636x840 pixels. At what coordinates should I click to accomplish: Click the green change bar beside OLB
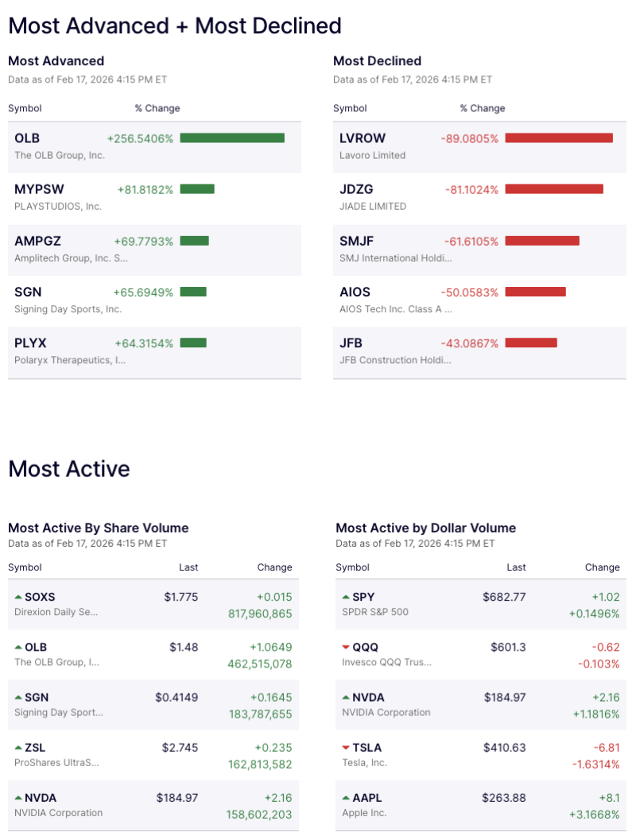pyautogui.click(x=233, y=137)
